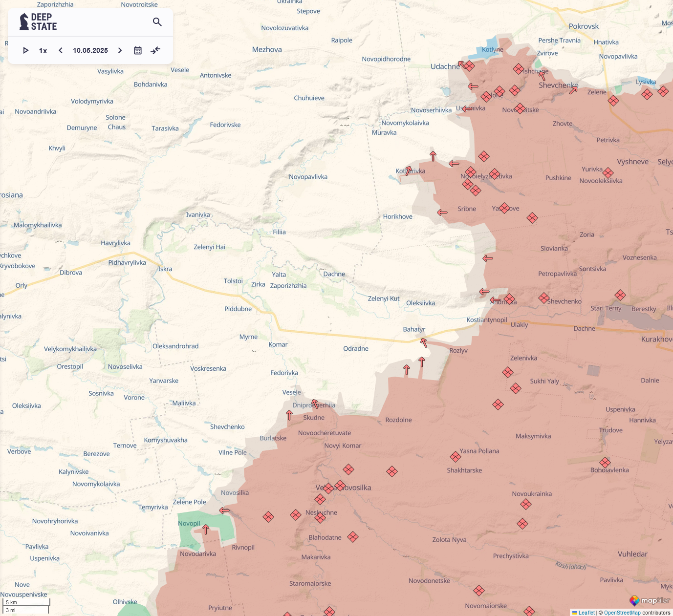
Task: Change the 1x playback speed
Action: pos(43,51)
